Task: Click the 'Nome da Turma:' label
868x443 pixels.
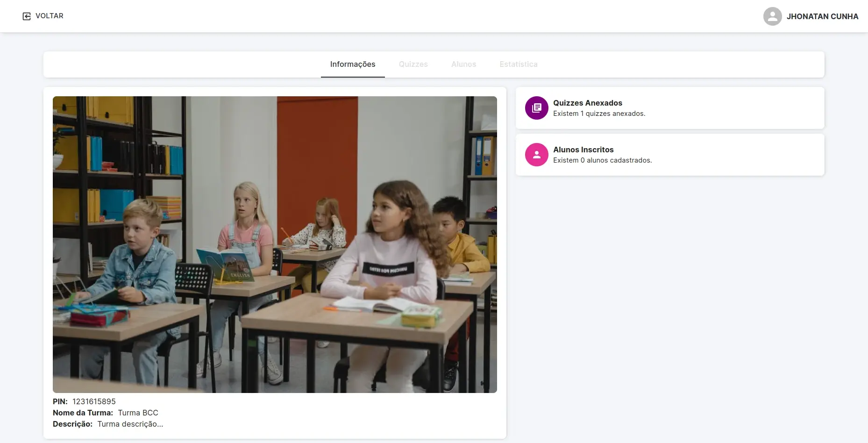Action: click(x=83, y=413)
